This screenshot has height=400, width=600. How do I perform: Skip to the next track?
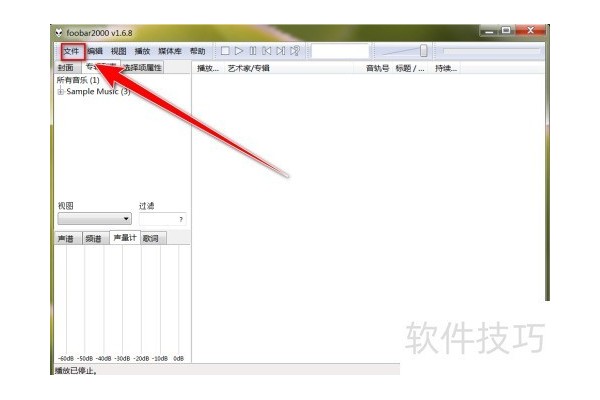tap(280, 51)
